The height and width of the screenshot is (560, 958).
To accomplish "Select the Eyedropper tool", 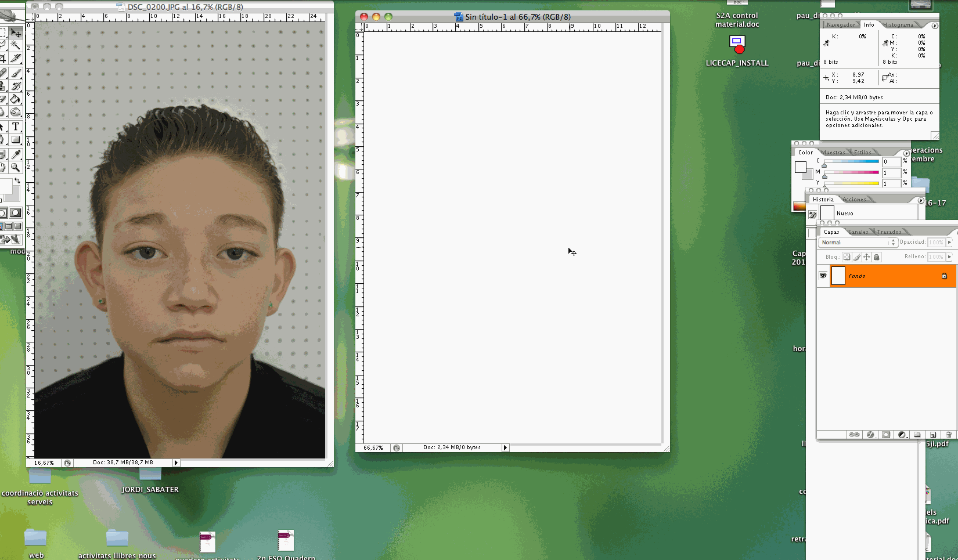I will (16, 154).
